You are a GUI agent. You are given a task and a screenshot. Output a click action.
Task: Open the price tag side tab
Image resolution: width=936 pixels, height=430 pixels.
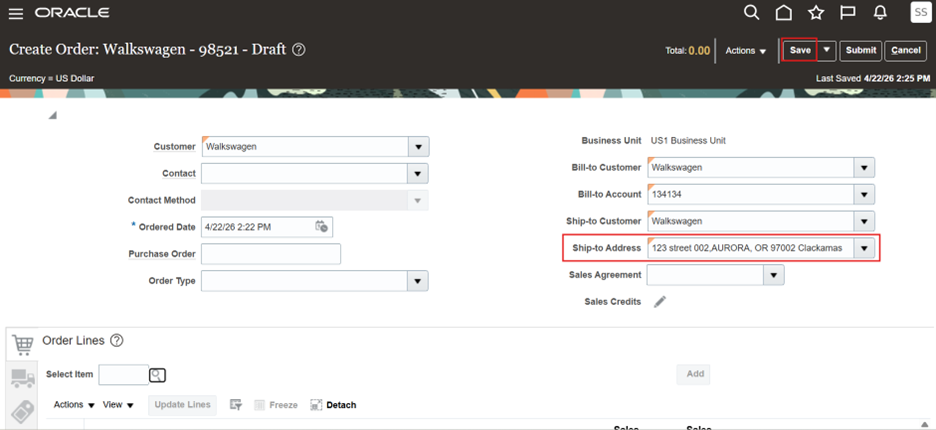point(23,411)
